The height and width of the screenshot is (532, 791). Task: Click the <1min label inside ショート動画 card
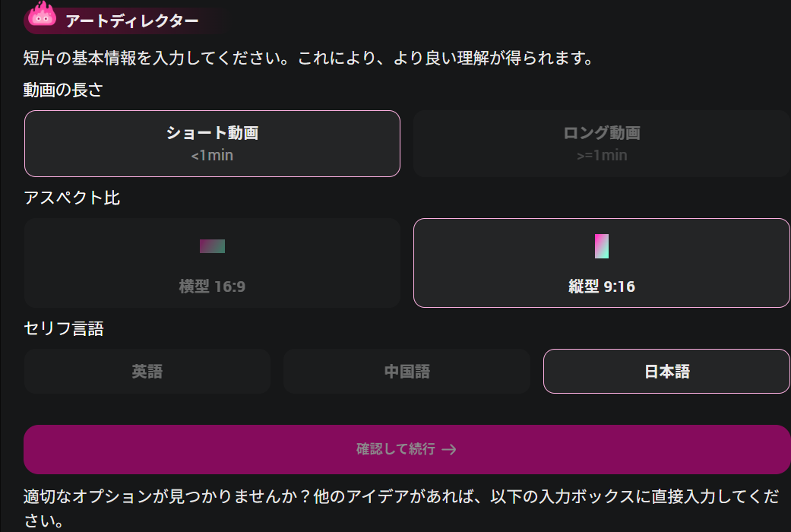click(212, 156)
